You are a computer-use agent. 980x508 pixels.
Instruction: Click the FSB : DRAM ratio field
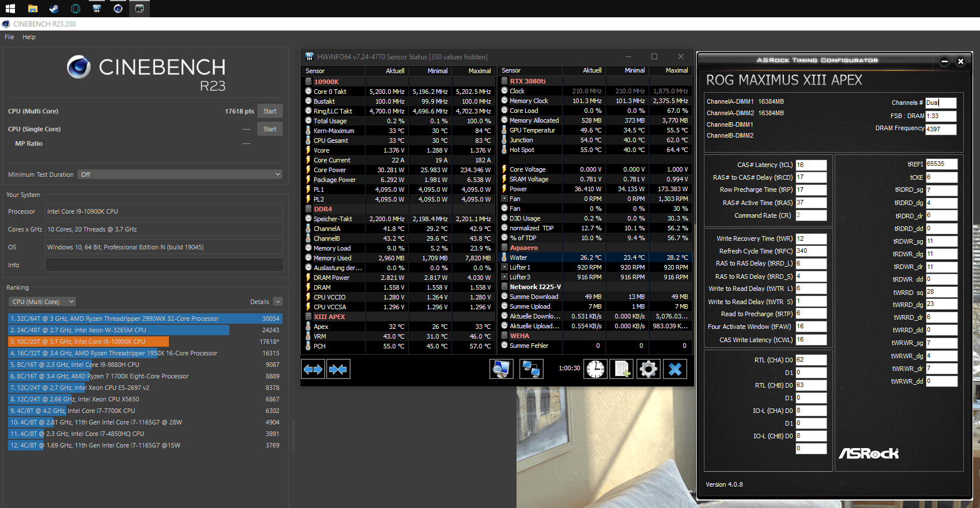coord(941,116)
